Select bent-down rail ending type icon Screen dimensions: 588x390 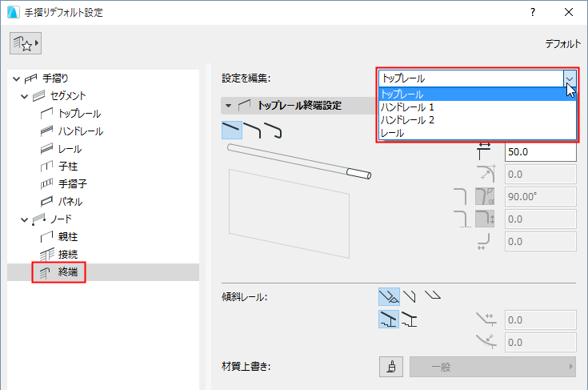[x=252, y=130]
